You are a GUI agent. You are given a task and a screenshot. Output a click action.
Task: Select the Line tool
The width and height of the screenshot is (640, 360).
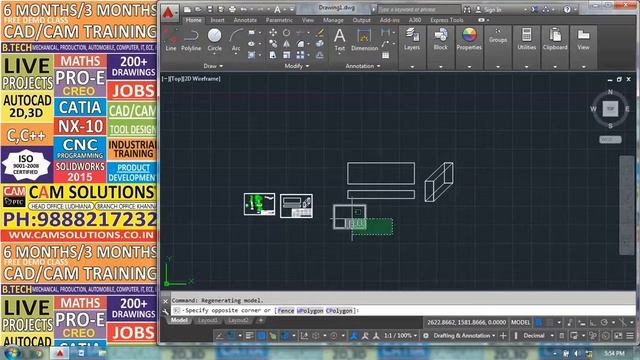point(171,40)
